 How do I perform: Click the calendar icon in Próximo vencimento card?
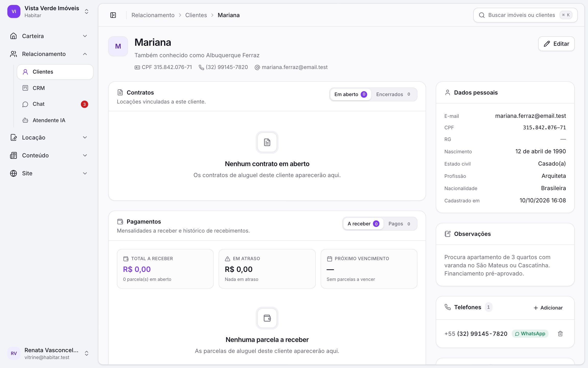click(x=329, y=259)
